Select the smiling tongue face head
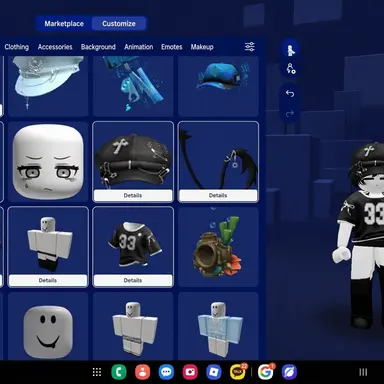 [48, 327]
